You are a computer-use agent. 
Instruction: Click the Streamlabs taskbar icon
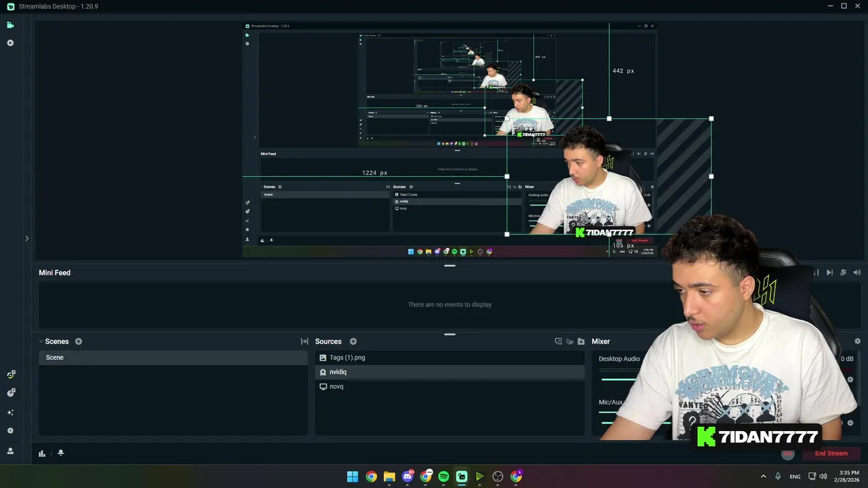click(x=462, y=476)
